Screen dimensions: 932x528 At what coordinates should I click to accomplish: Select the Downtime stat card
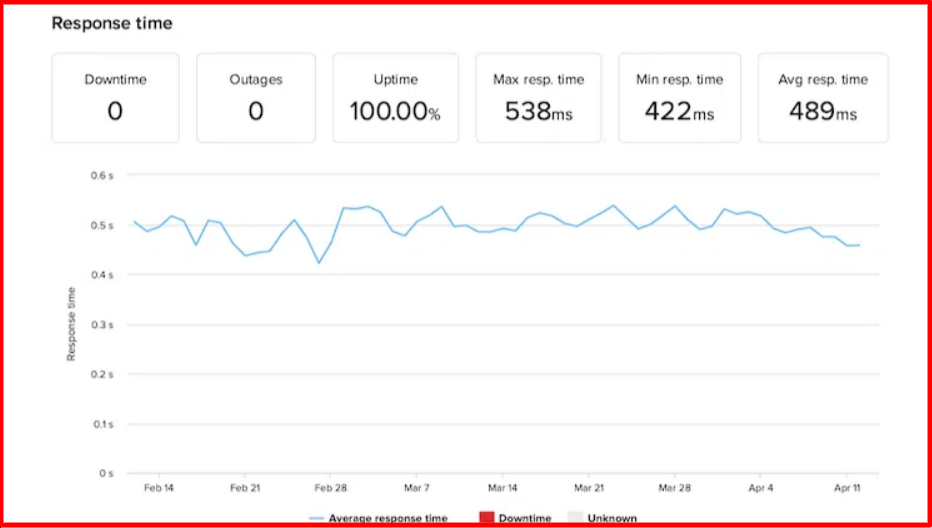point(115,98)
